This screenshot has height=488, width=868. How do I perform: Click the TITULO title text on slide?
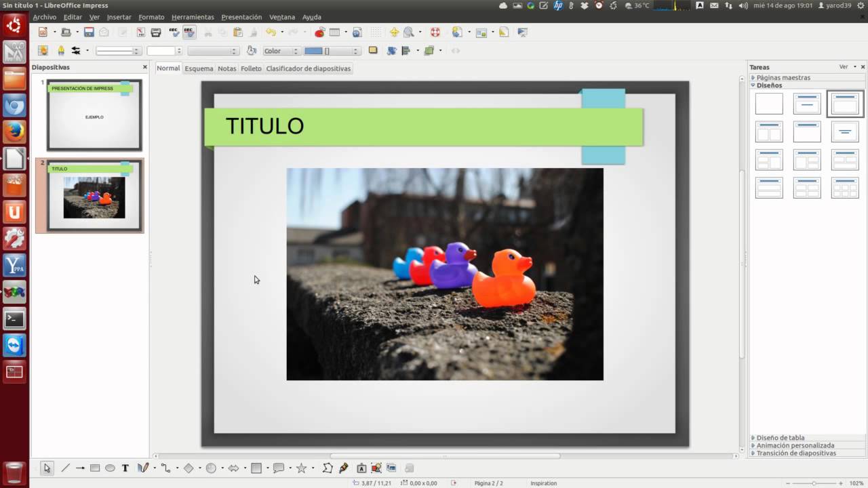[x=264, y=126]
